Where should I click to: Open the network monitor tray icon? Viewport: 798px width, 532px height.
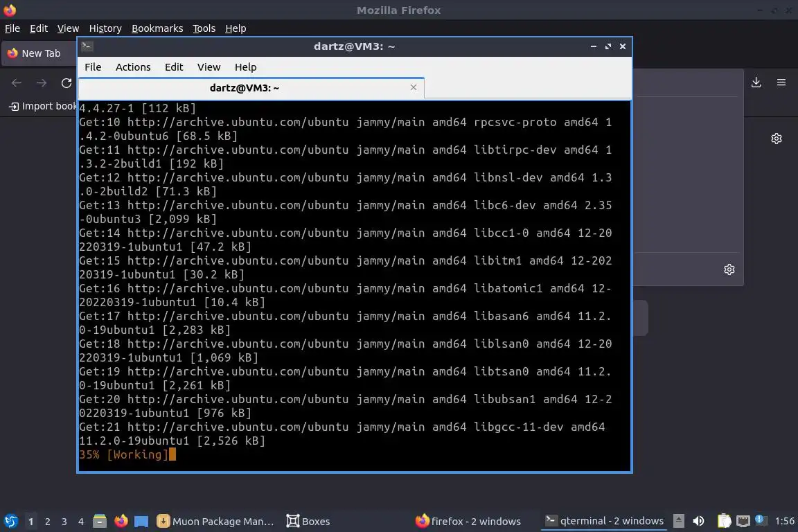[x=743, y=521]
